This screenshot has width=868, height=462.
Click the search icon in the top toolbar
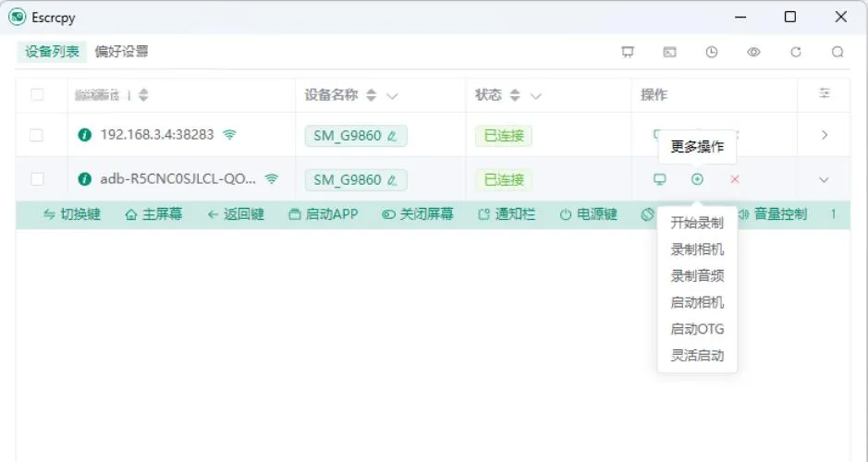coord(837,52)
